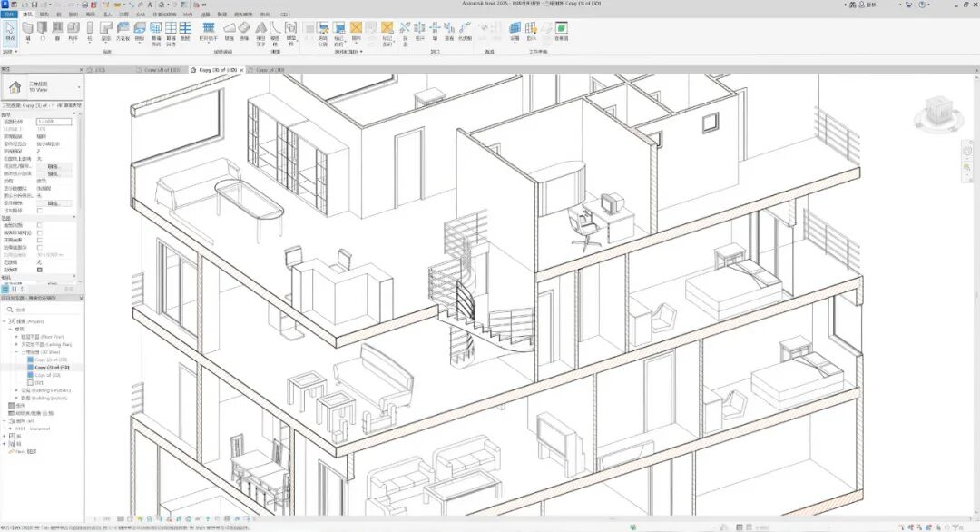Select the Room Separator tool
980x532 pixels.
[323, 33]
